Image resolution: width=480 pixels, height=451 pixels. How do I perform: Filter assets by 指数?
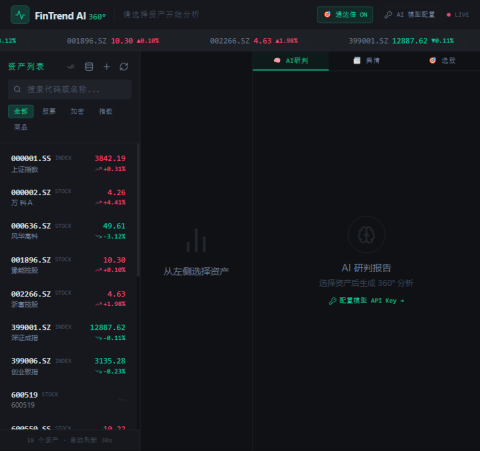pos(106,111)
